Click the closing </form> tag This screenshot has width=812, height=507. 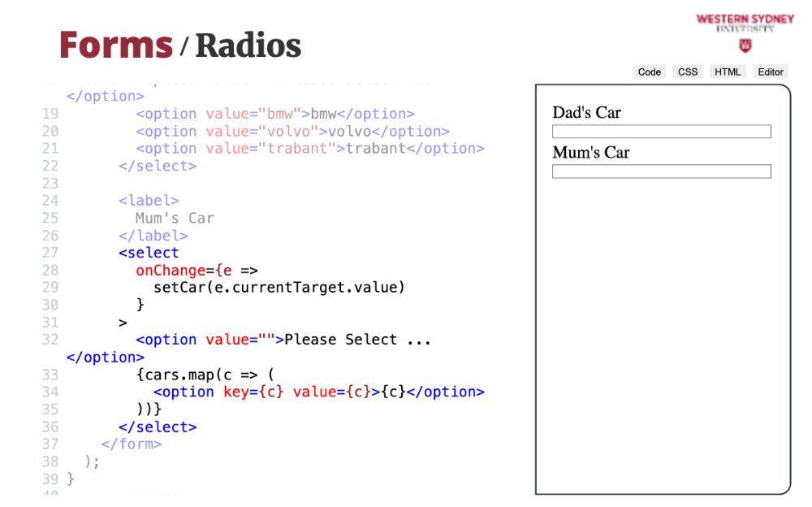pos(132,444)
